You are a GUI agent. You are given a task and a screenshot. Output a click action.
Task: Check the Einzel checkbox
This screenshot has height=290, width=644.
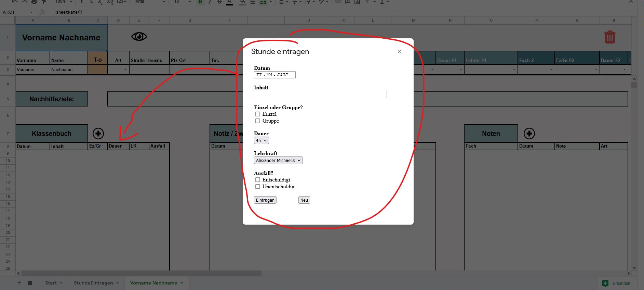[258, 114]
